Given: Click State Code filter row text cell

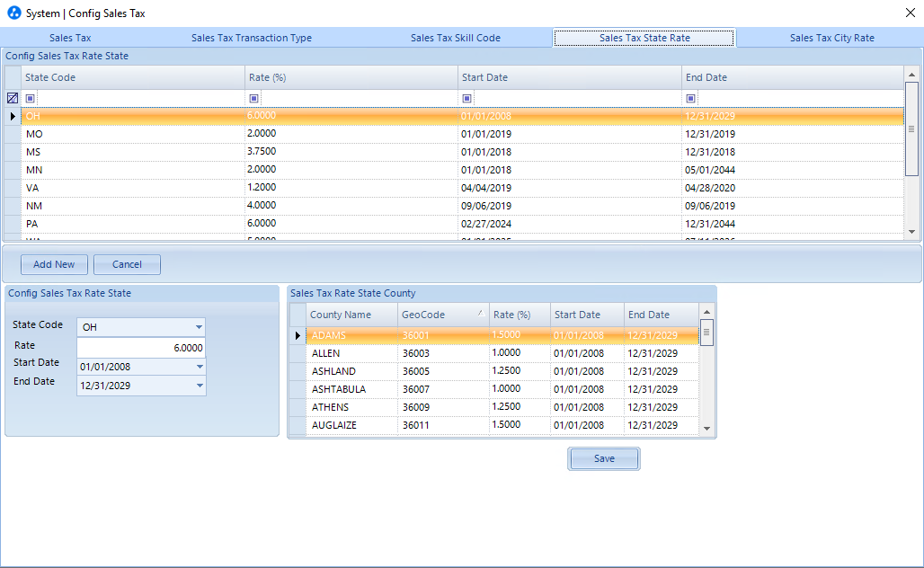Looking at the screenshot, I should click(x=140, y=98).
